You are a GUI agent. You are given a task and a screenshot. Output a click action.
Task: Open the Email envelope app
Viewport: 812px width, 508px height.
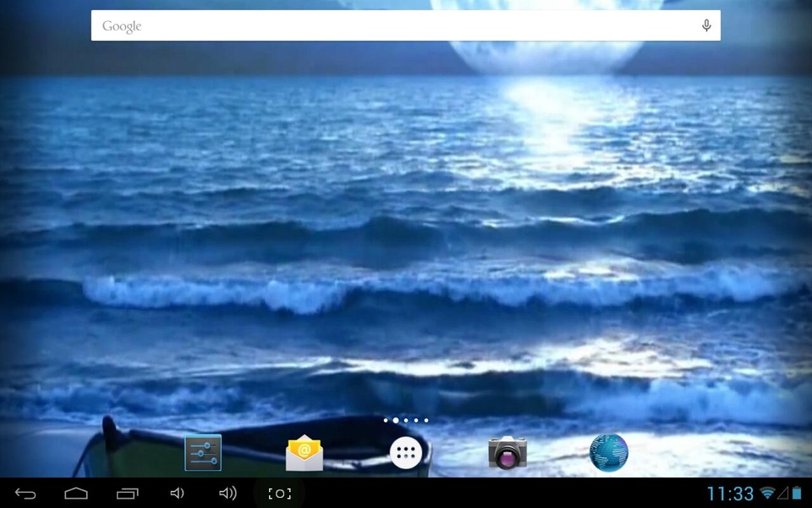[304, 452]
